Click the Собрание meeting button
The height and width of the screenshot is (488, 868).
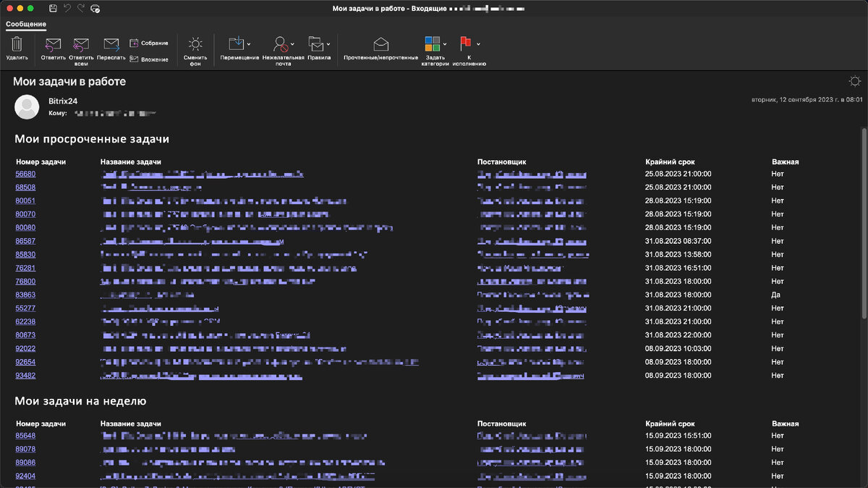pyautogui.click(x=149, y=43)
